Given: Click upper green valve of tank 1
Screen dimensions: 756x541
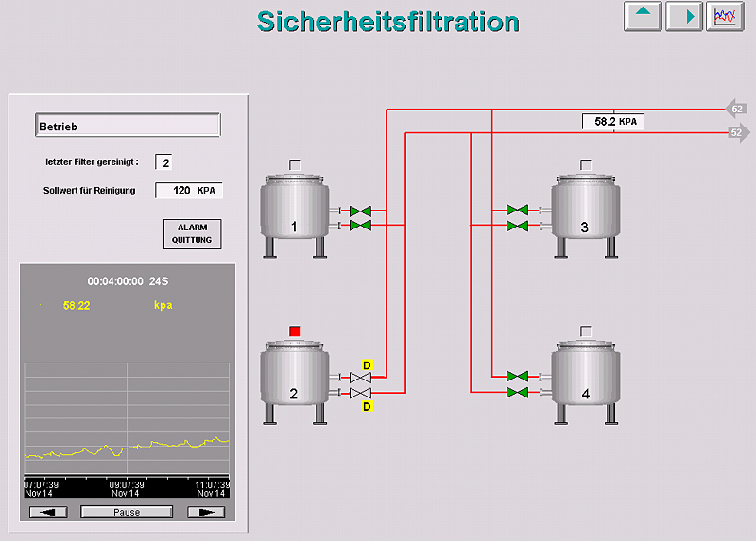Looking at the screenshot, I should tap(360, 211).
